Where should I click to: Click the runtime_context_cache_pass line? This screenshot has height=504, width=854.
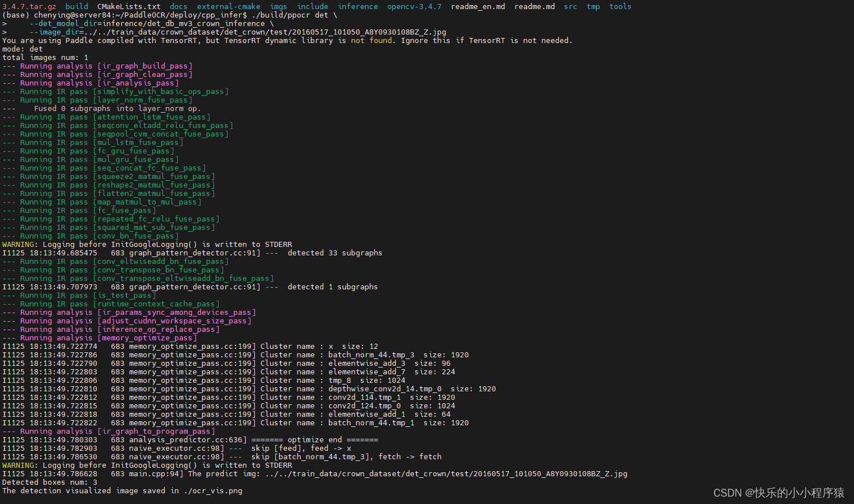111,304
